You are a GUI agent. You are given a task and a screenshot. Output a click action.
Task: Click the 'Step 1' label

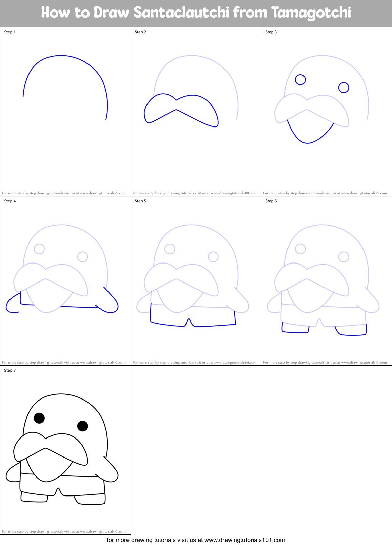tap(10, 32)
